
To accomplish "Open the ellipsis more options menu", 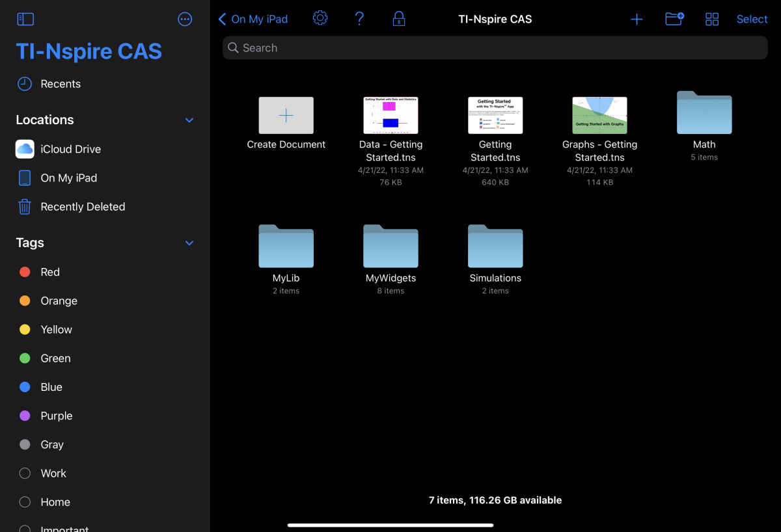I will pyautogui.click(x=185, y=20).
